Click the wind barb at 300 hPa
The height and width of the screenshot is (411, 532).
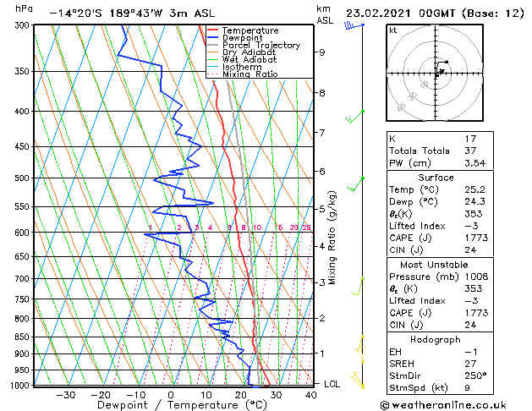pyautogui.click(x=354, y=25)
